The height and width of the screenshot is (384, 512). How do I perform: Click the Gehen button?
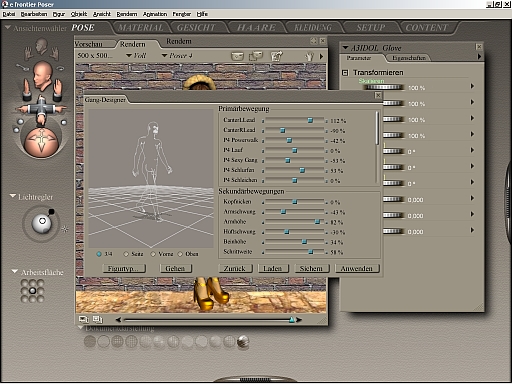(x=175, y=268)
